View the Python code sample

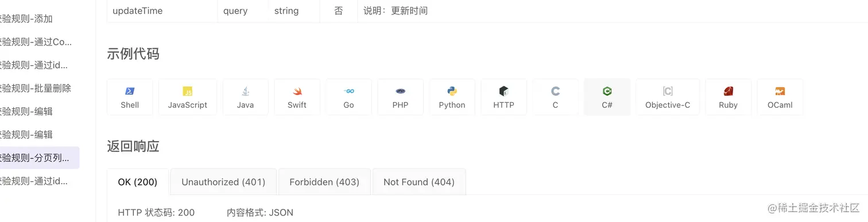(452, 97)
